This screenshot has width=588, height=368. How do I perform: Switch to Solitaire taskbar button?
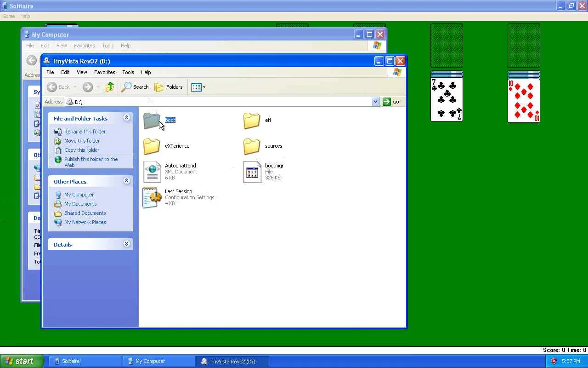(85, 361)
